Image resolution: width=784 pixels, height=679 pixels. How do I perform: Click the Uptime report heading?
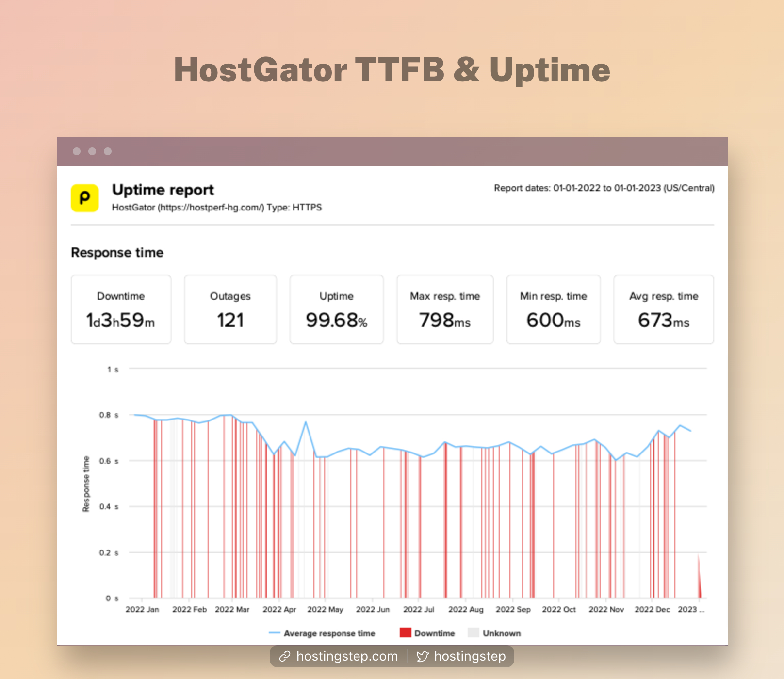click(163, 190)
